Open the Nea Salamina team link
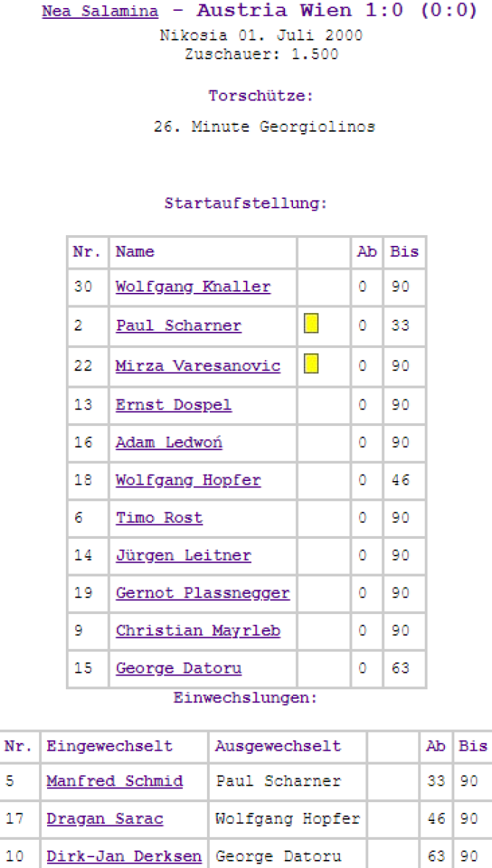492x868 pixels. [x=100, y=12]
